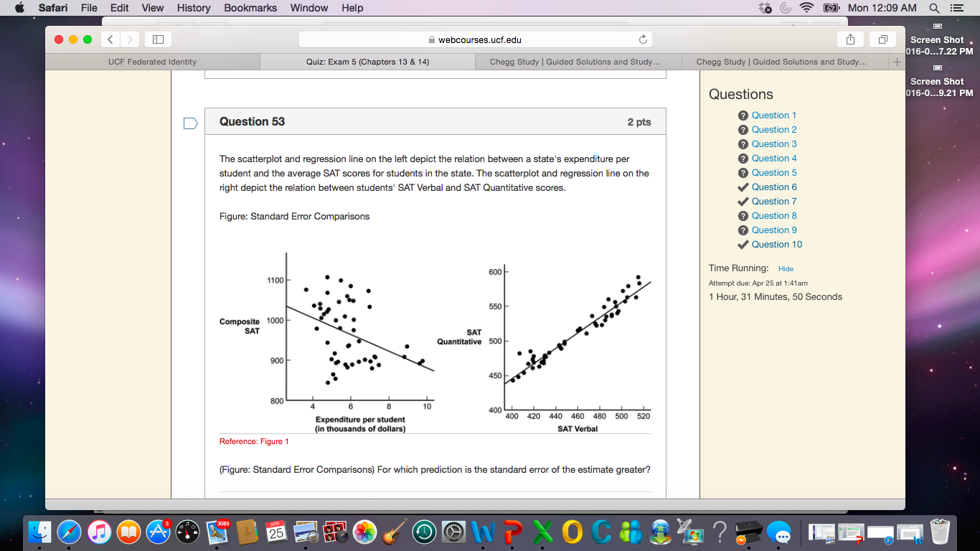Screen dimensions: 980x551
Task: Flag Question 53 for review
Action: click(x=190, y=123)
